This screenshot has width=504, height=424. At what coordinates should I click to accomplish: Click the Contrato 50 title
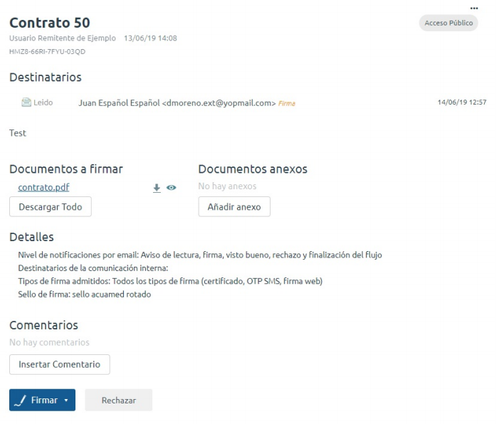click(x=50, y=23)
